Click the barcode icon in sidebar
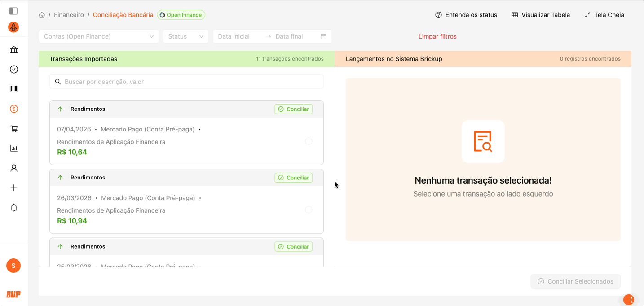 pos(14,89)
